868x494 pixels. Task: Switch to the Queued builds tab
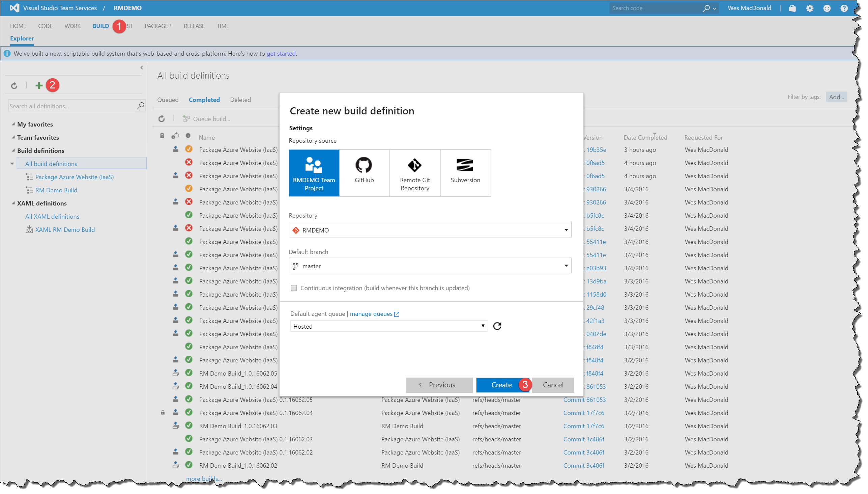coord(168,100)
